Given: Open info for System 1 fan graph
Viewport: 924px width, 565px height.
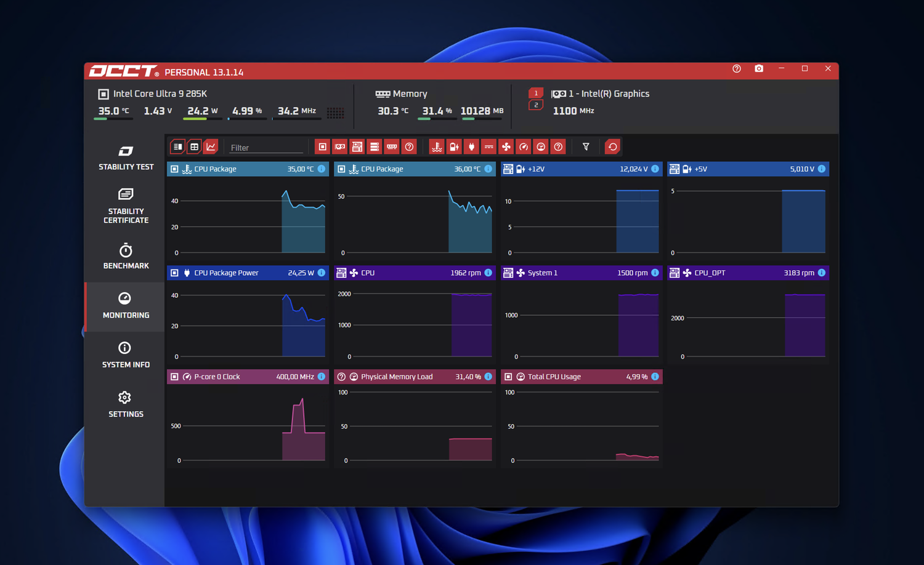Looking at the screenshot, I should pos(655,273).
